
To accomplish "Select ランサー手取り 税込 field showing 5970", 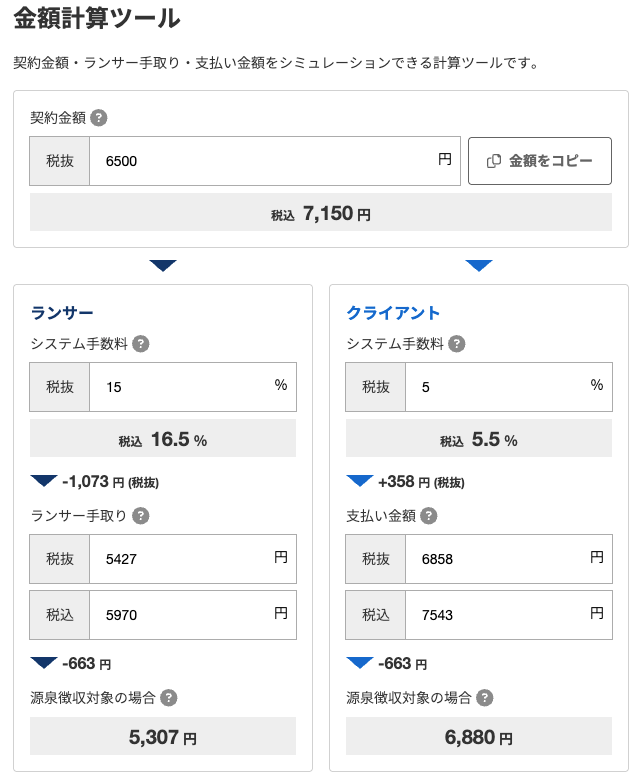I will (x=180, y=615).
